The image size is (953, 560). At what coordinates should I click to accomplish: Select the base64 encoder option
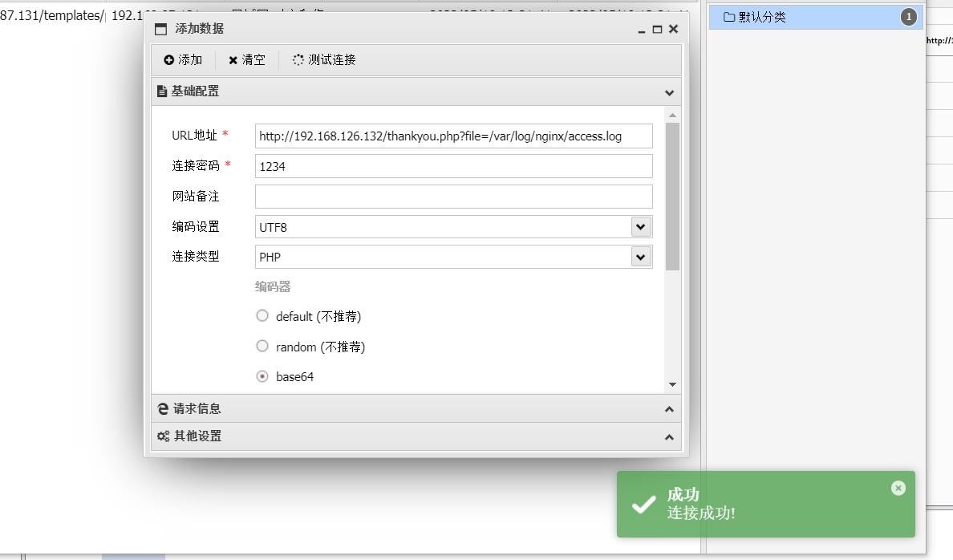262,376
